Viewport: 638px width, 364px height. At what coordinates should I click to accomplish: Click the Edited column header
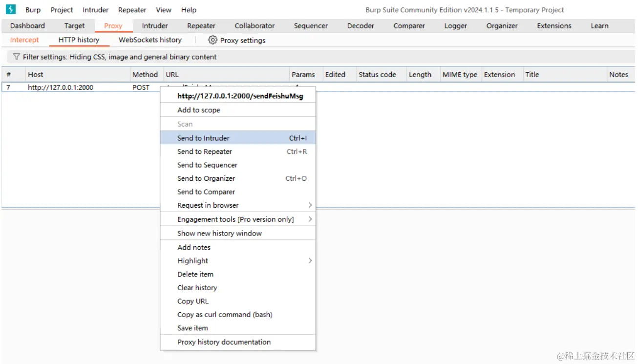tap(339, 75)
